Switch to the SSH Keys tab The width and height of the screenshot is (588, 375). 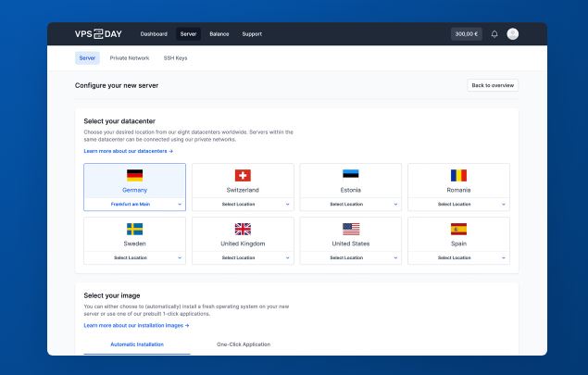click(175, 58)
